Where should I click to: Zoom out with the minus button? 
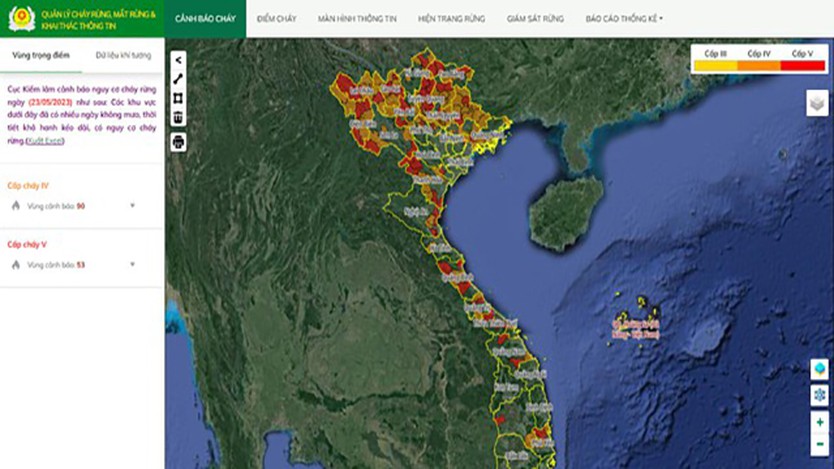coord(820,444)
